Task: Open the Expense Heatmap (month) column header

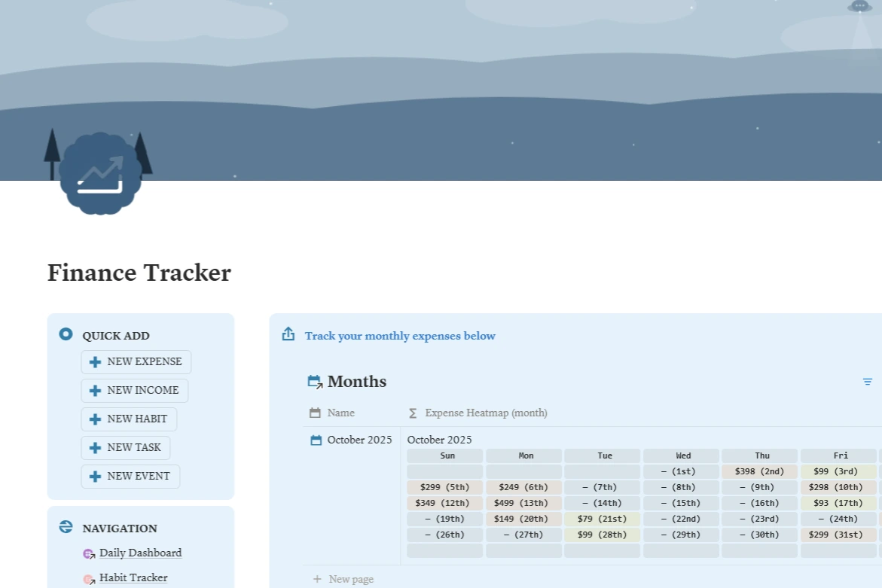Action: (485, 413)
